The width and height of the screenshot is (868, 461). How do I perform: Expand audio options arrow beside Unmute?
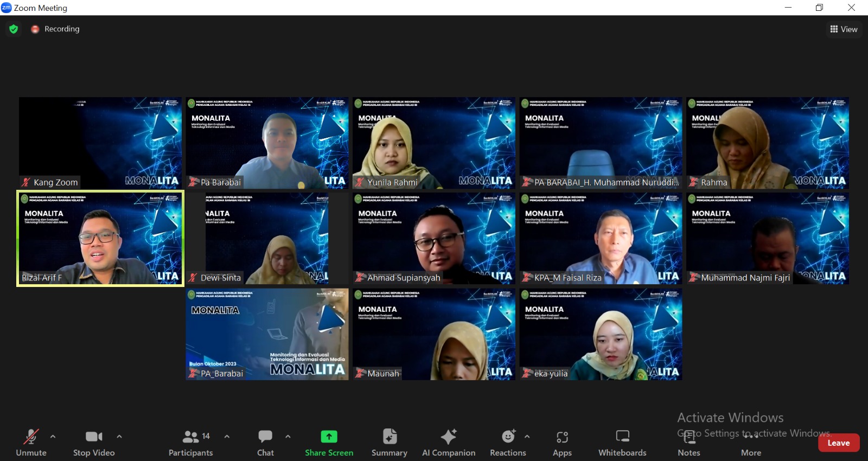click(53, 436)
